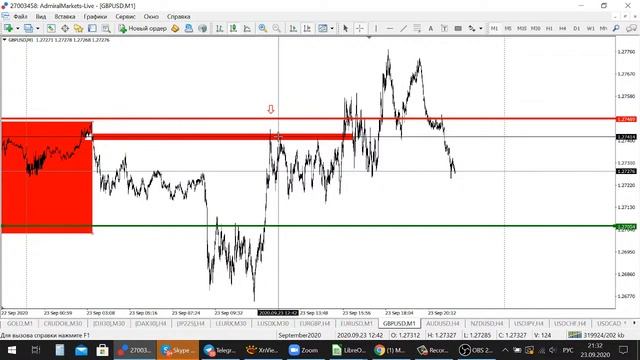Switch to M5 timeframe

pos(508,28)
